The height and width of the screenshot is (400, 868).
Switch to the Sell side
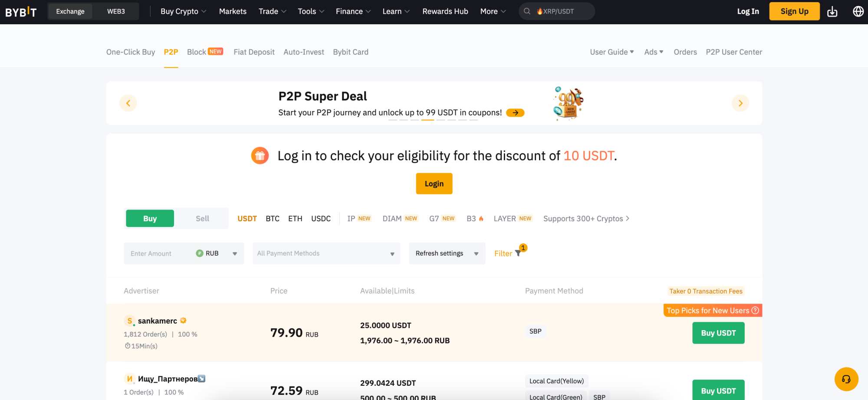(x=201, y=218)
